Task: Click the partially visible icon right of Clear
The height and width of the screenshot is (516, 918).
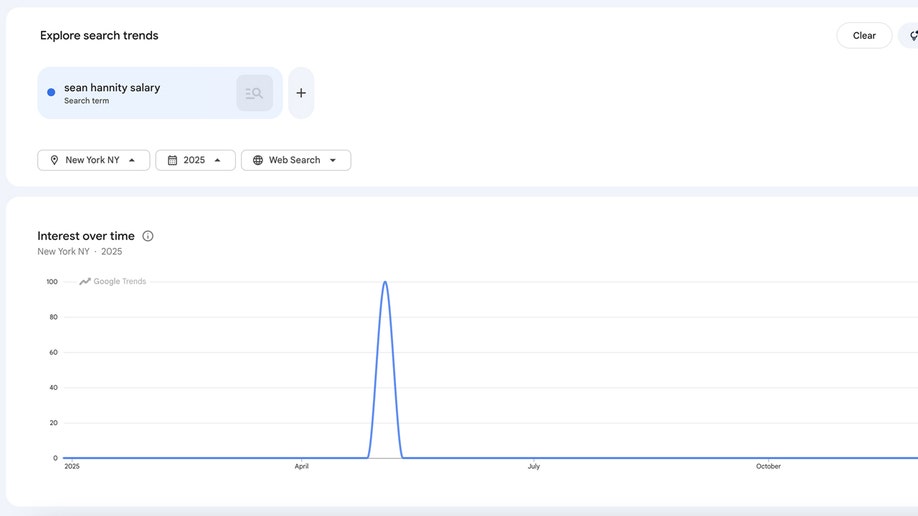Action: coord(910,36)
